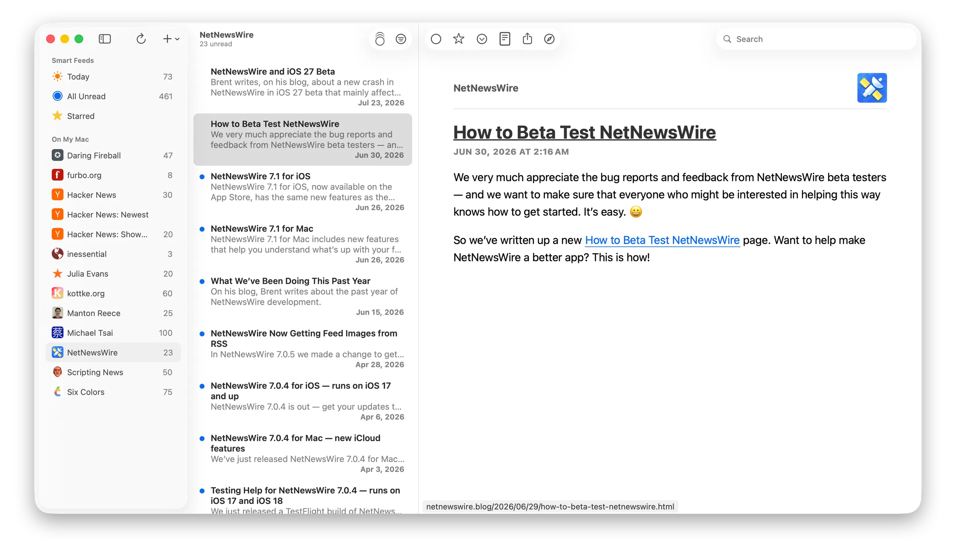Viewport: 956px width, 560px height.
Task: Refresh all feeds with the reload icon
Action: (141, 39)
